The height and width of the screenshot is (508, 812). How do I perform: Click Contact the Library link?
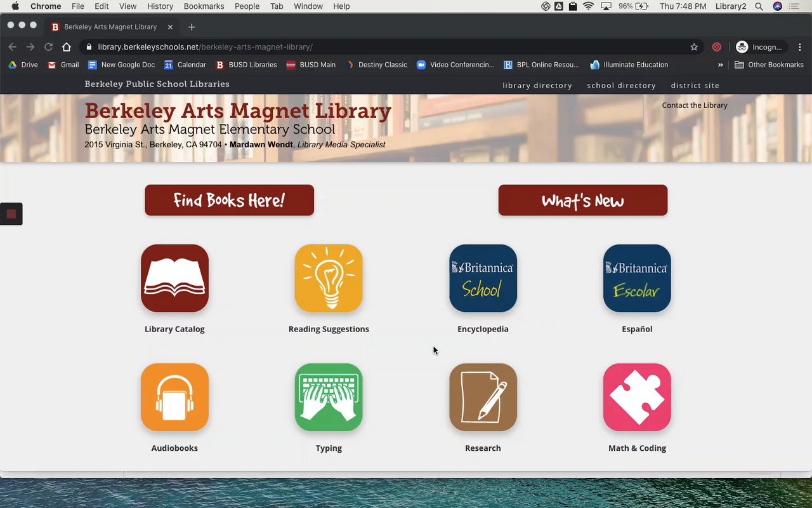[x=695, y=105]
